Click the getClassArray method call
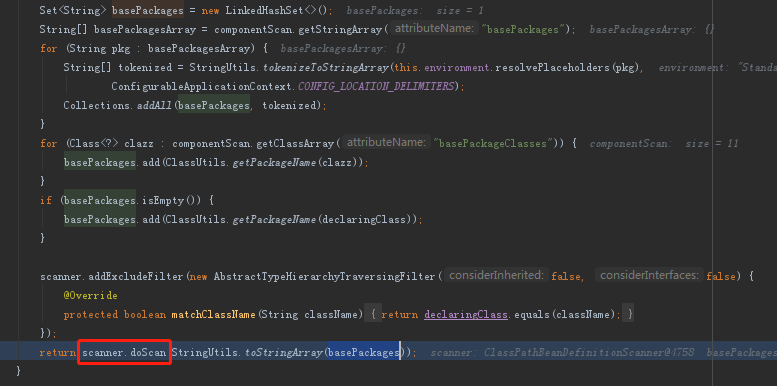The width and height of the screenshot is (777, 386). [296, 143]
